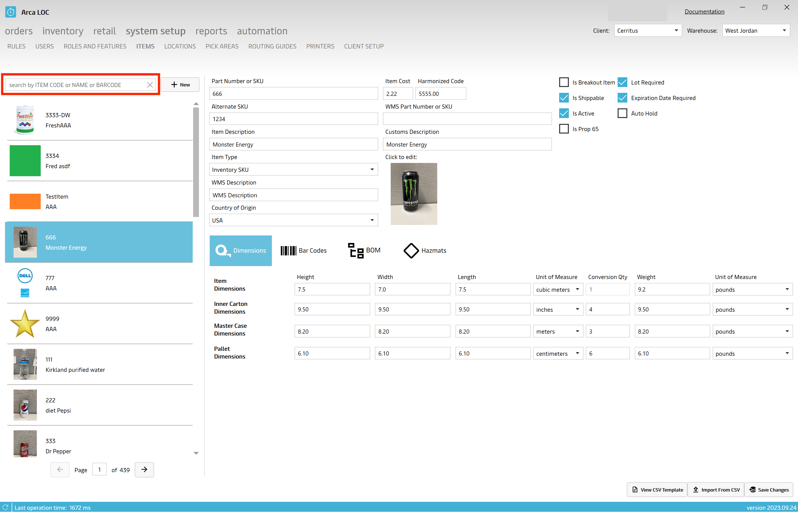This screenshot has height=532, width=798.
Task: Enable the Is Prop 65 checkbox
Action: (x=564, y=129)
